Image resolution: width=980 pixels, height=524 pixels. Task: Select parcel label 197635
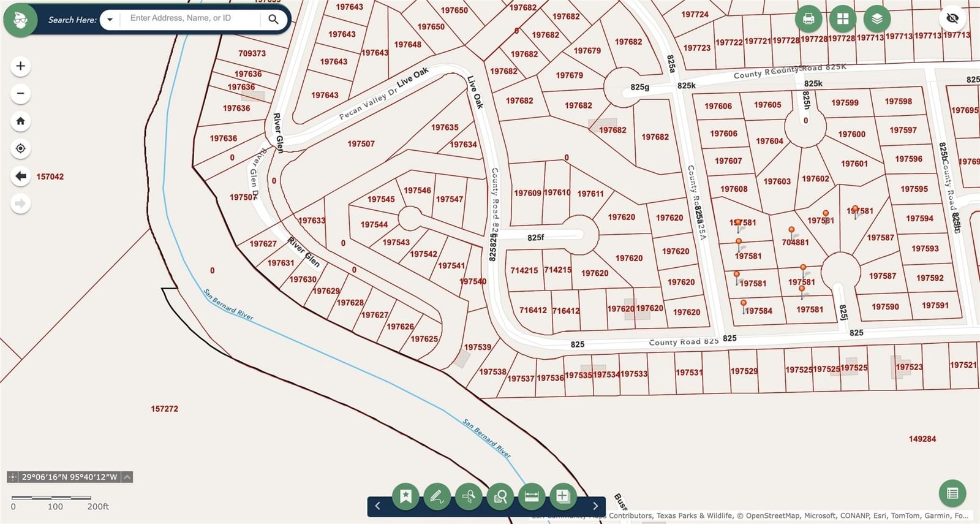pyautogui.click(x=445, y=127)
